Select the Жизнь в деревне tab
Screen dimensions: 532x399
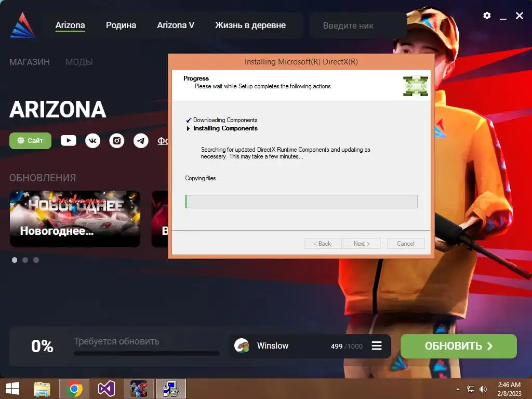[250, 25]
